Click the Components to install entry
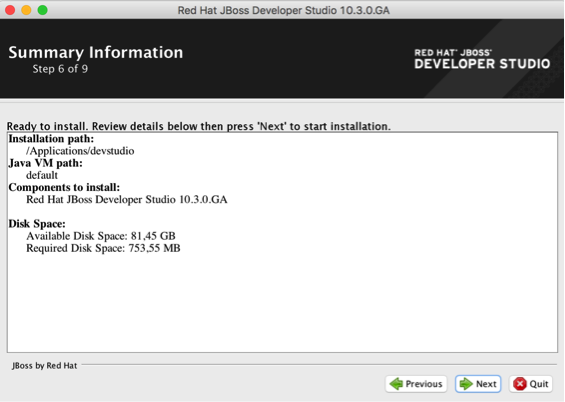The width and height of the screenshot is (565, 402). tap(126, 200)
